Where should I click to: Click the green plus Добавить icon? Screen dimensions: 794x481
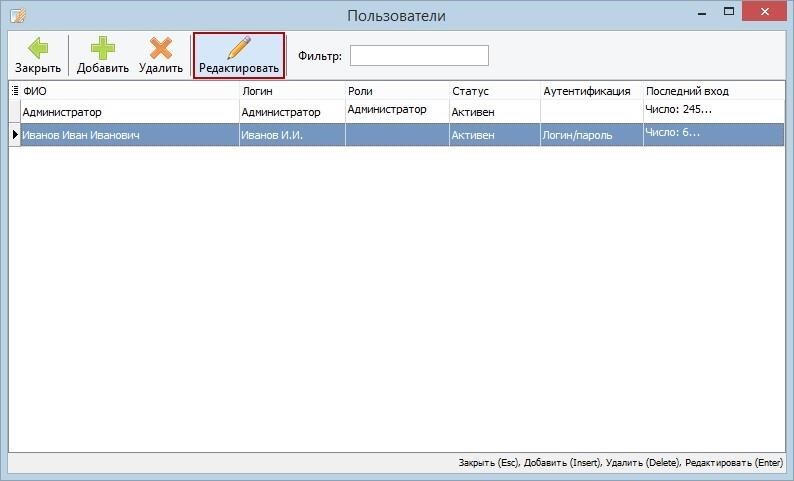[103, 48]
